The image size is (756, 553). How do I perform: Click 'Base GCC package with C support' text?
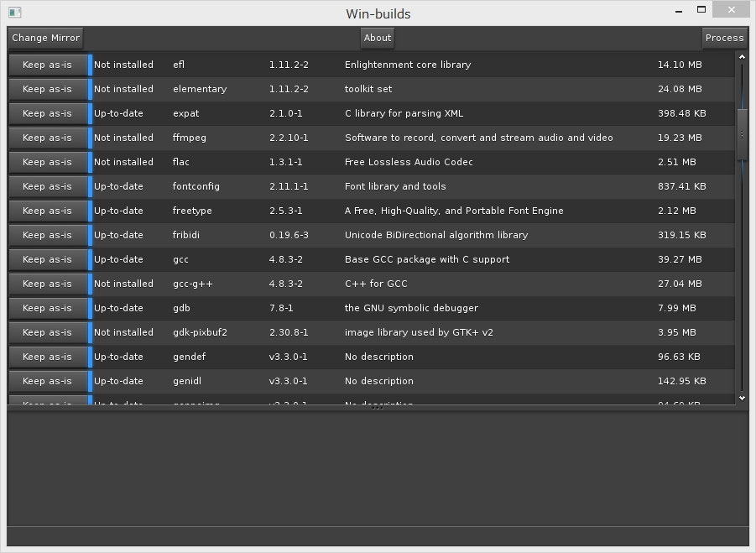(427, 259)
